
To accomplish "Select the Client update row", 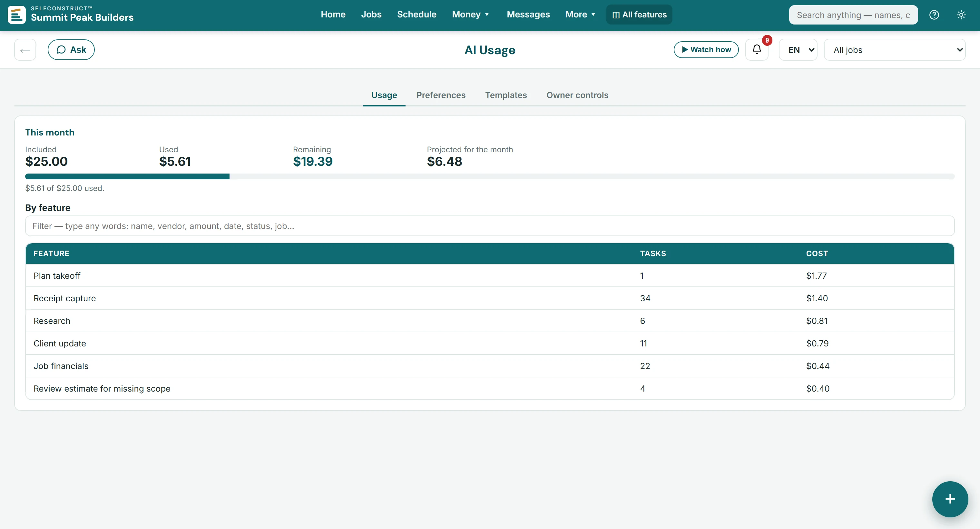I will point(490,343).
